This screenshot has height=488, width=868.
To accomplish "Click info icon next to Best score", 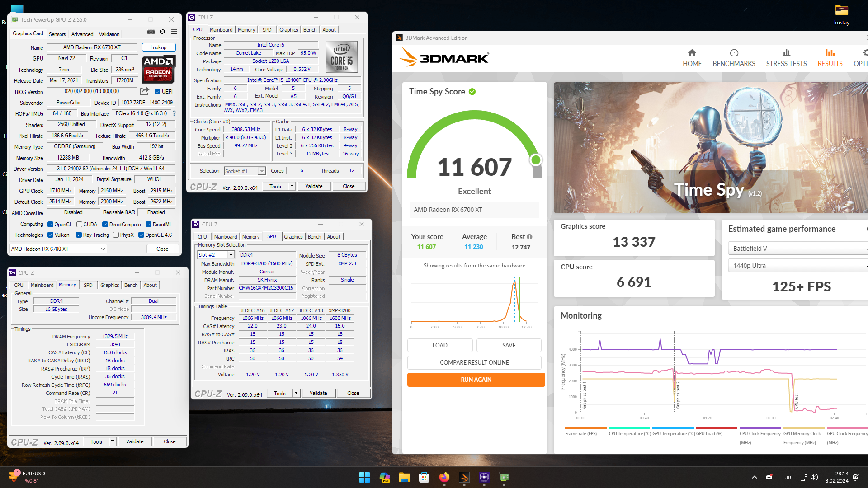I will [529, 237].
